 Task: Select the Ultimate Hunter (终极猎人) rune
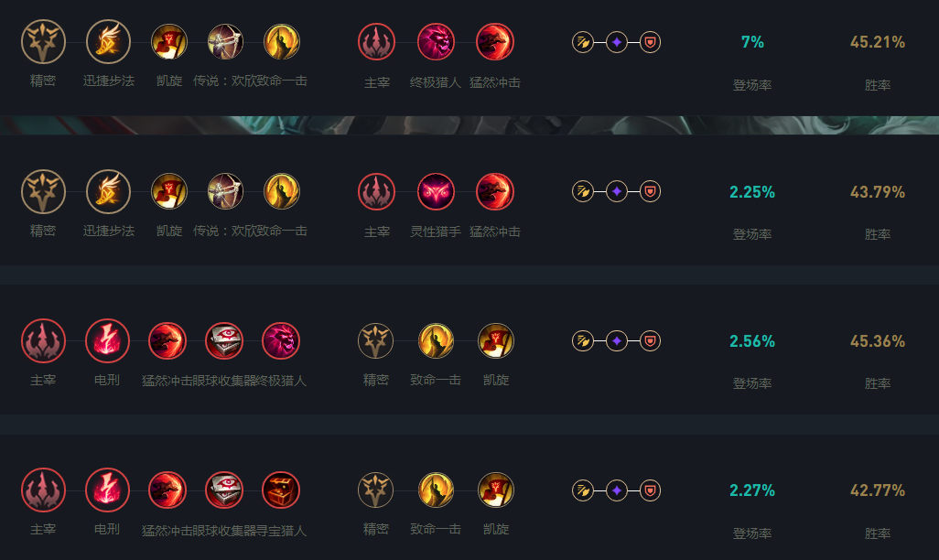pos(436,40)
